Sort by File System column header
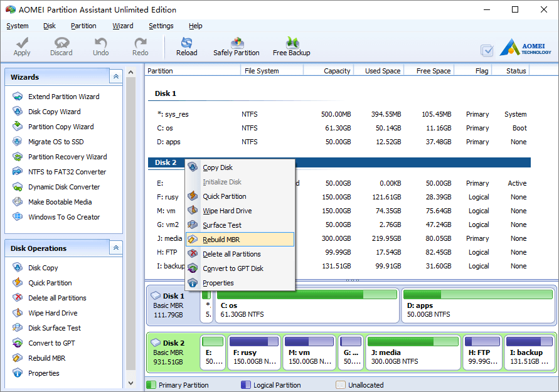This screenshot has width=559, height=392. point(272,70)
